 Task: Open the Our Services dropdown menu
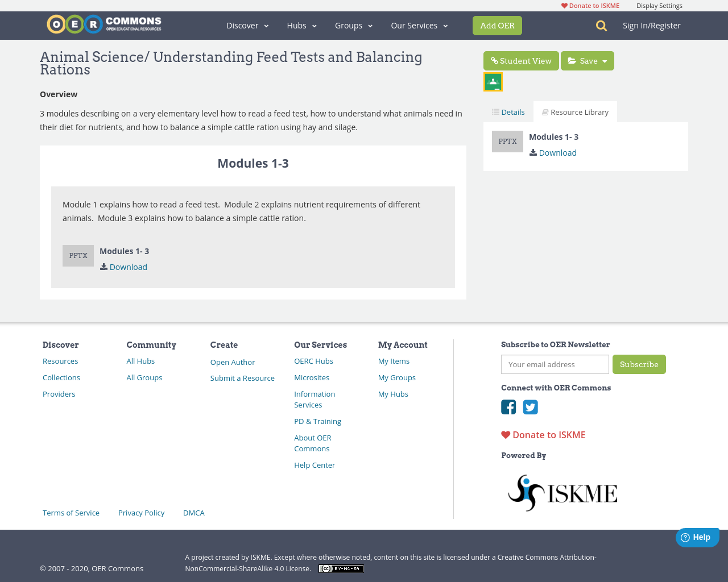coord(419,25)
